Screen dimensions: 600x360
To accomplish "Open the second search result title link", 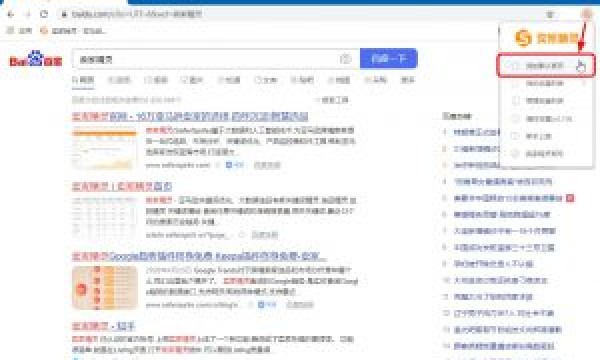I will 122,186.
